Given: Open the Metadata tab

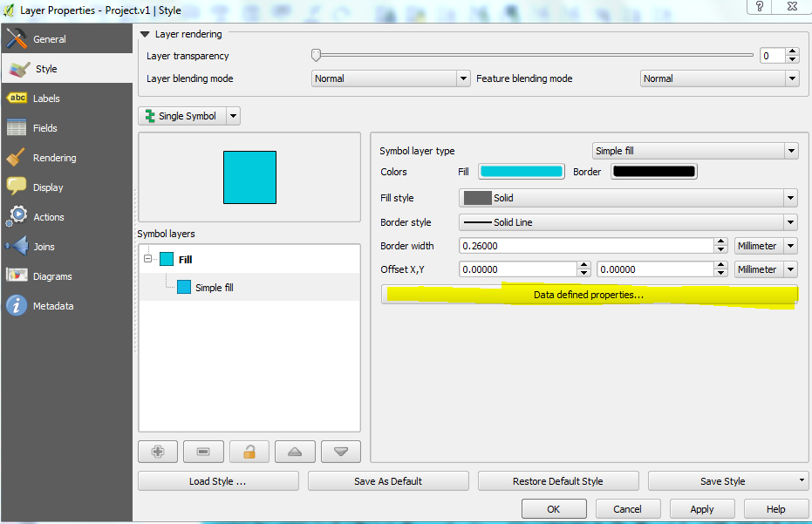Looking at the screenshot, I should click(67, 306).
